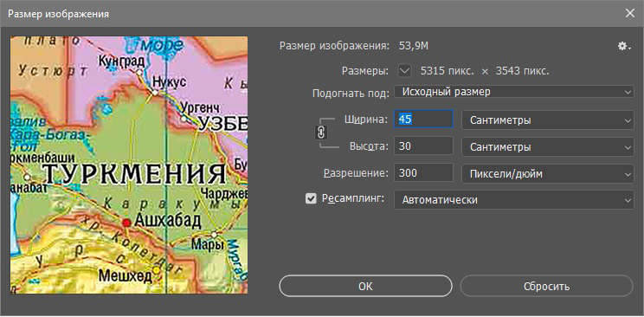Click the Сбросить button

tap(547, 286)
